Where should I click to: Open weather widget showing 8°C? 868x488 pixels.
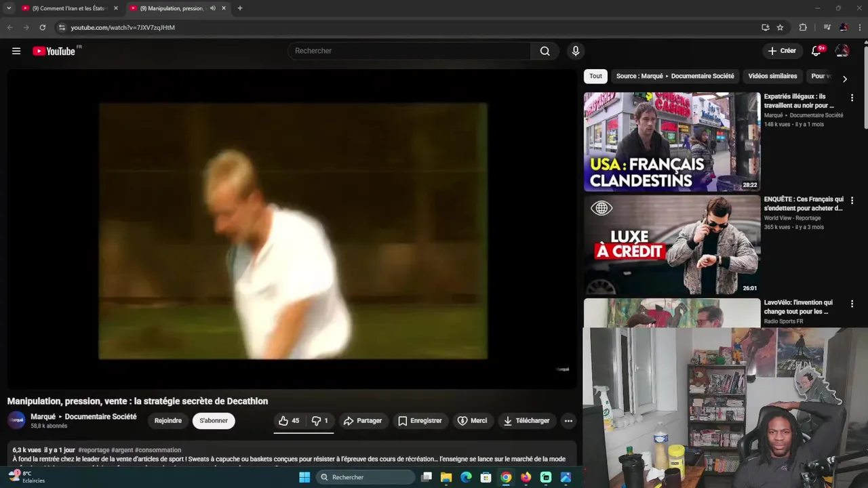click(27, 477)
